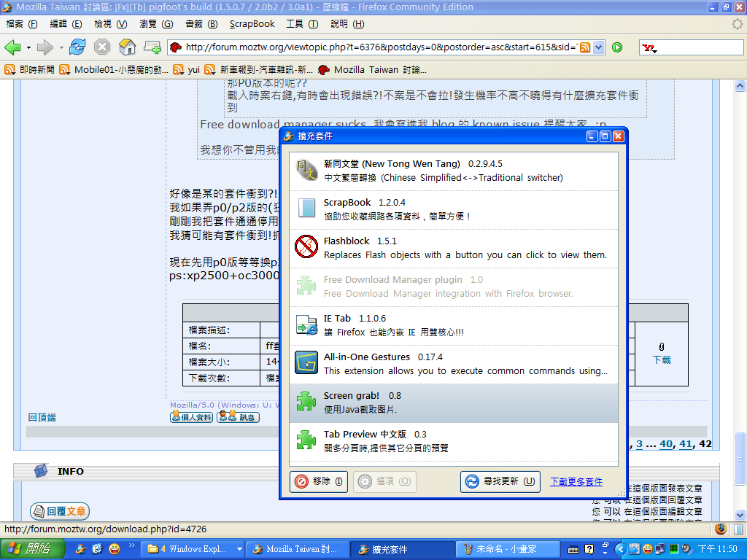Go to forum page 3
This screenshot has height=560, width=747.
coord(639,444)
